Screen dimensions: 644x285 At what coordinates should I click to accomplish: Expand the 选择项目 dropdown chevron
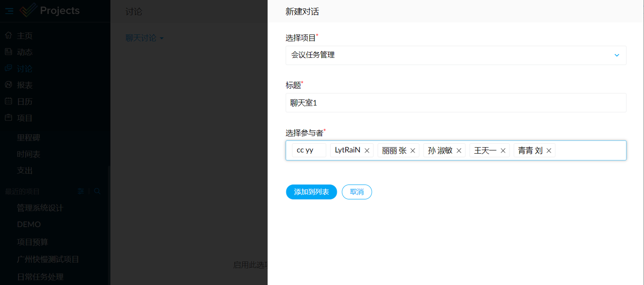[x=616, y=55]
